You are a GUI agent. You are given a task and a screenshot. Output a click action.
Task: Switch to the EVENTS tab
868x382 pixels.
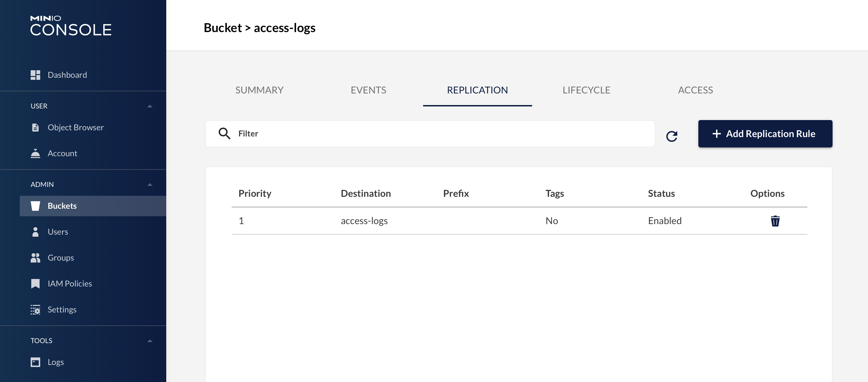tap(369, 90)
